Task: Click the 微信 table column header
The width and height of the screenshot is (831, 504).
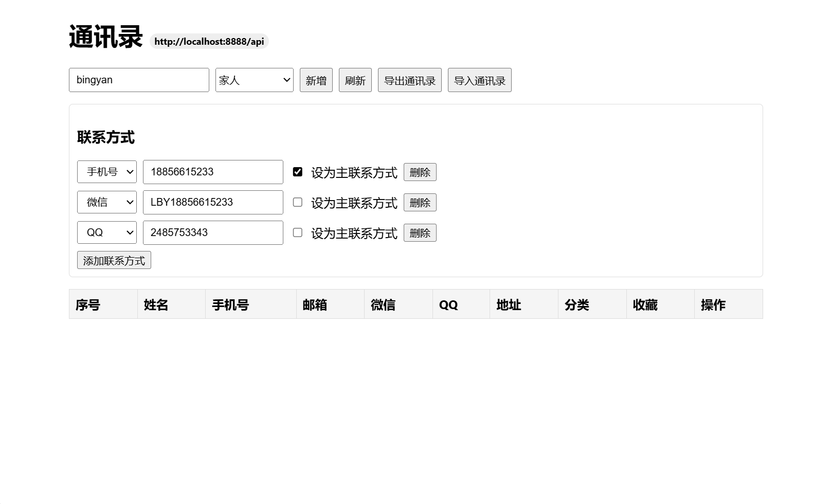Action: (x=399, y=304)
